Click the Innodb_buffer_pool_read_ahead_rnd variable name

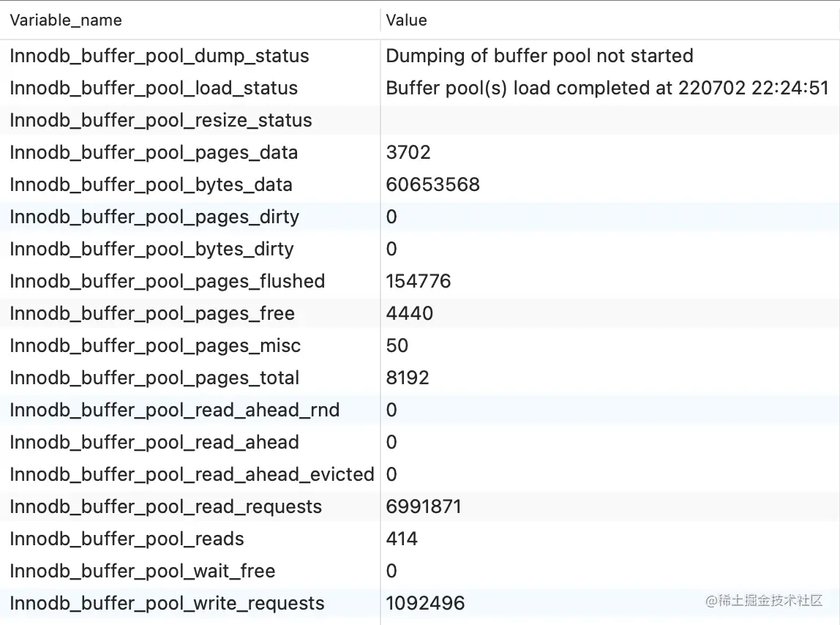coord(175,411)
